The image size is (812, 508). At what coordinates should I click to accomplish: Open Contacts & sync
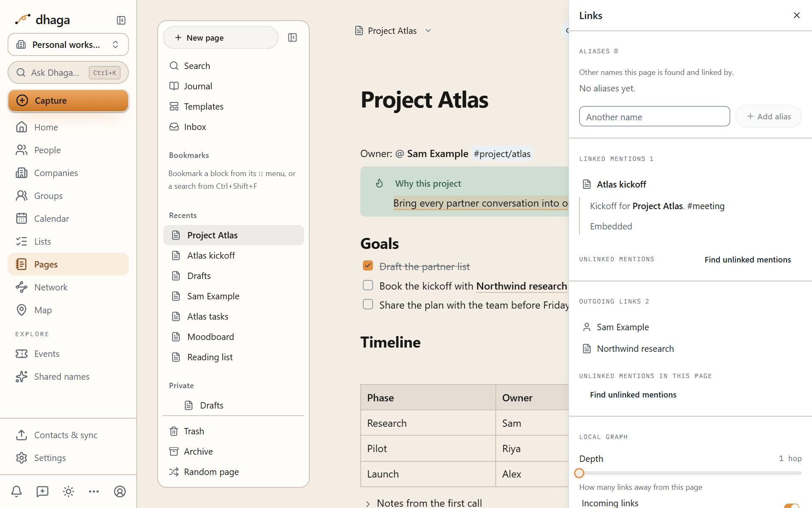click(68, 435)
